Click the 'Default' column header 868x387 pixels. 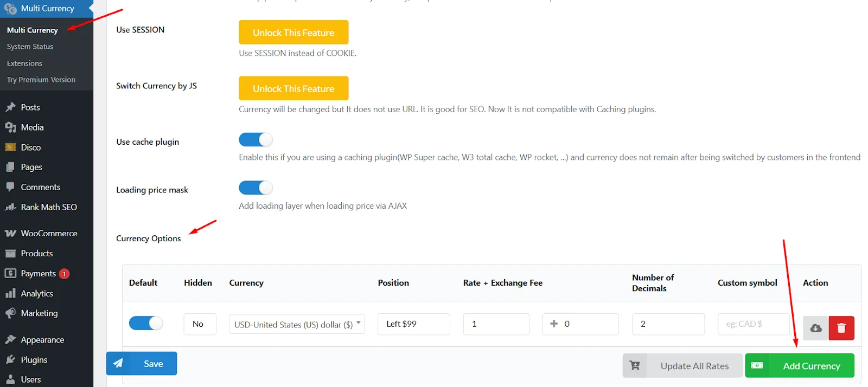(143, 283)
